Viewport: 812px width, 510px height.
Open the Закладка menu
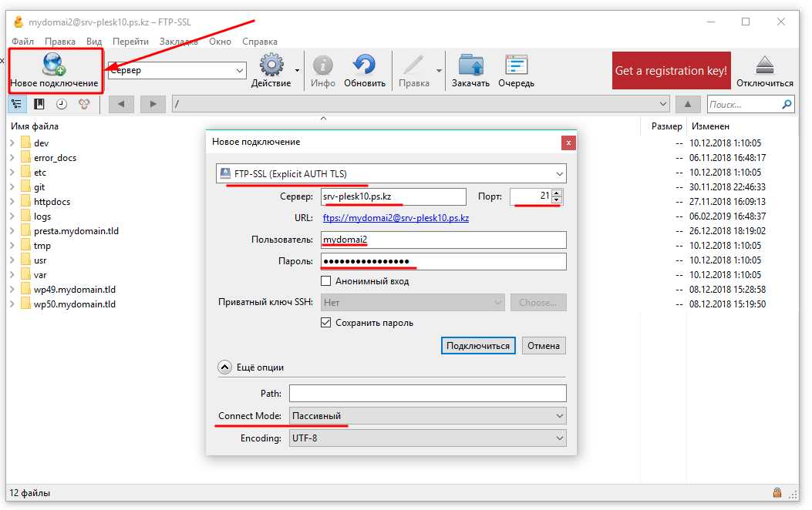point(179,42)
